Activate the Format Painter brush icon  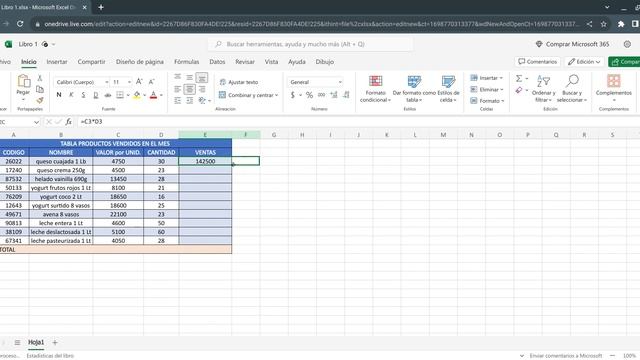(40, 100)
